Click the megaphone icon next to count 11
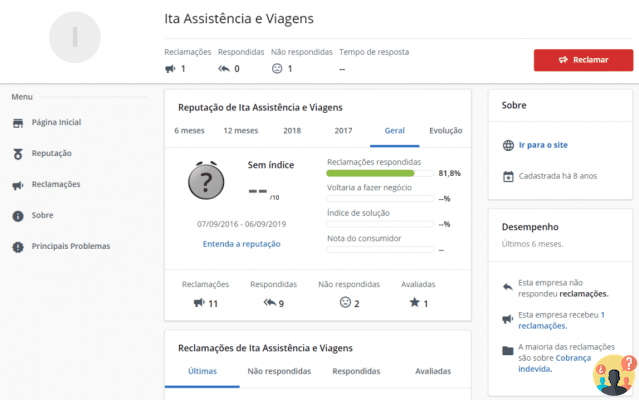This screenshot has width=639, height=400. [199, 303]
